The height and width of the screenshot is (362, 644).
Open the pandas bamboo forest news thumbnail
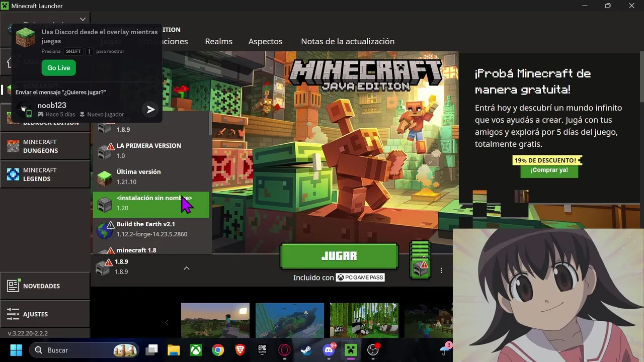364,320
